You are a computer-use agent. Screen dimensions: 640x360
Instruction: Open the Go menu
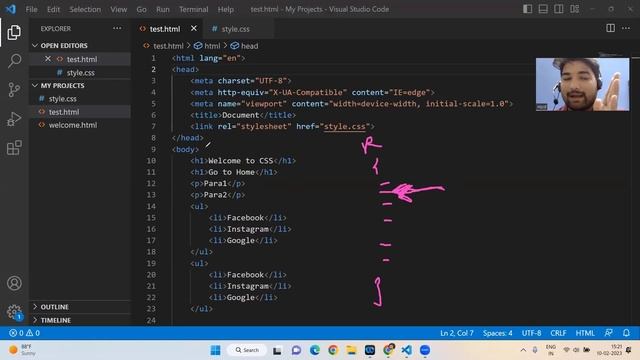141,9
